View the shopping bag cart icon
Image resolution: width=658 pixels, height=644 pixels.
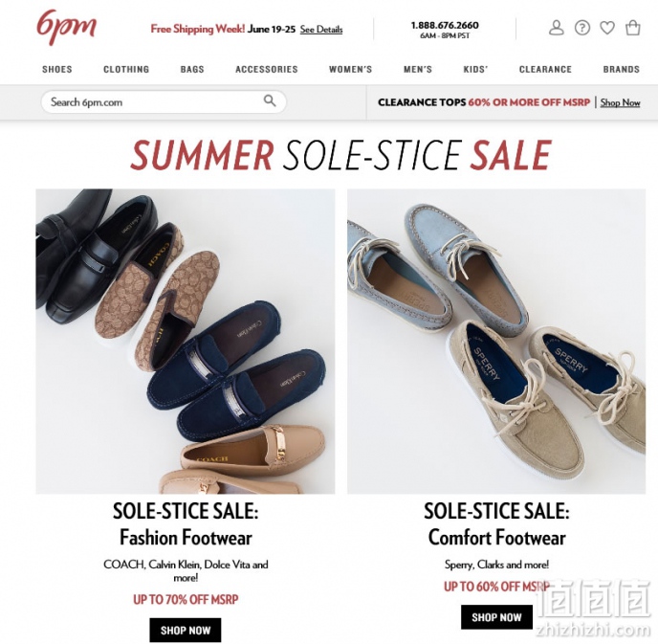(x=633, y=28)
